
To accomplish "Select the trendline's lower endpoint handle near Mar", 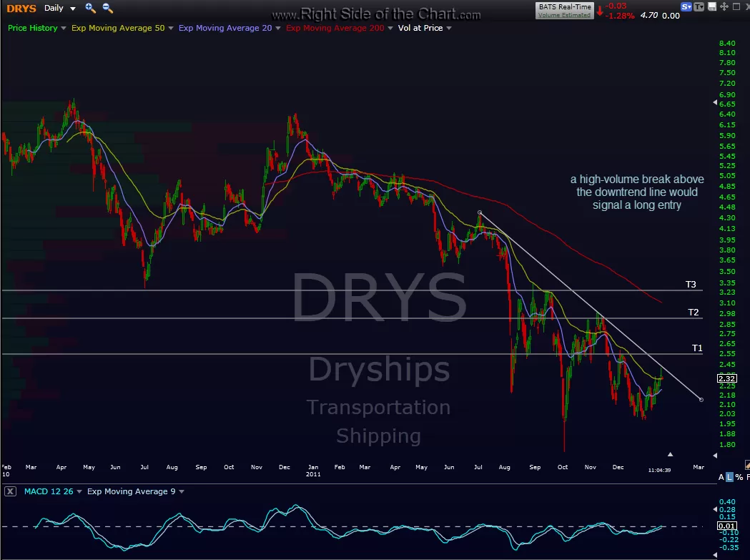I will 701,400.
